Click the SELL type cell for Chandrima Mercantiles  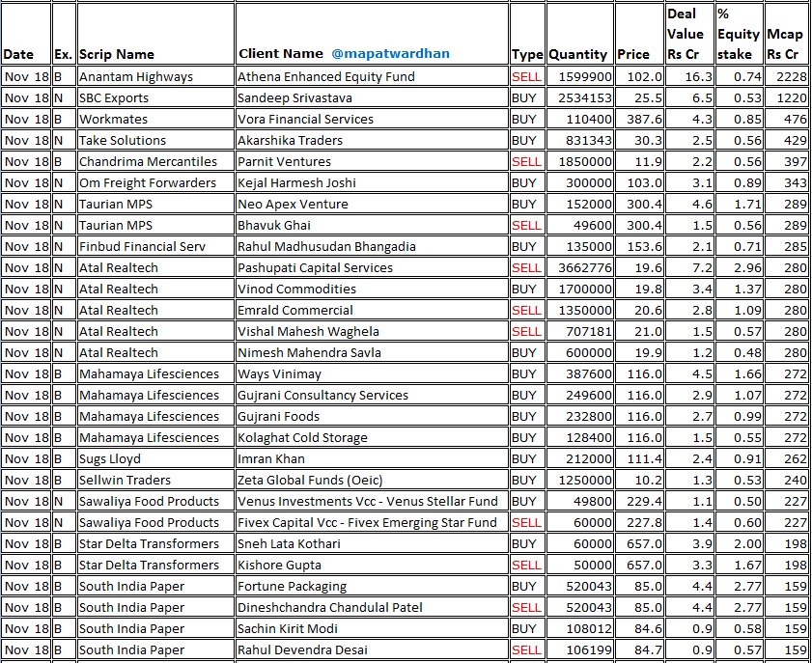[x=527, y=160]
